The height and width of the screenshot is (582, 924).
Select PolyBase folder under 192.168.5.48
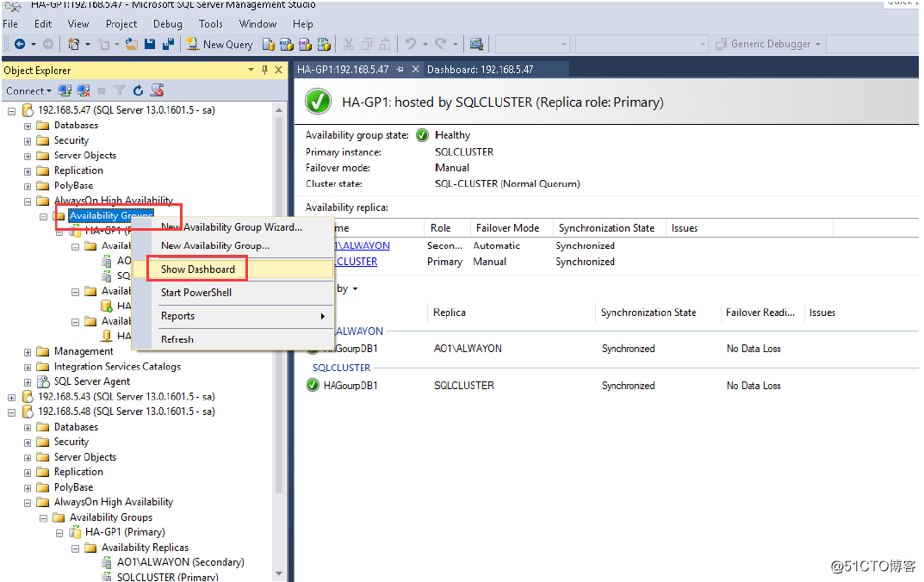[x=74, y=488]
